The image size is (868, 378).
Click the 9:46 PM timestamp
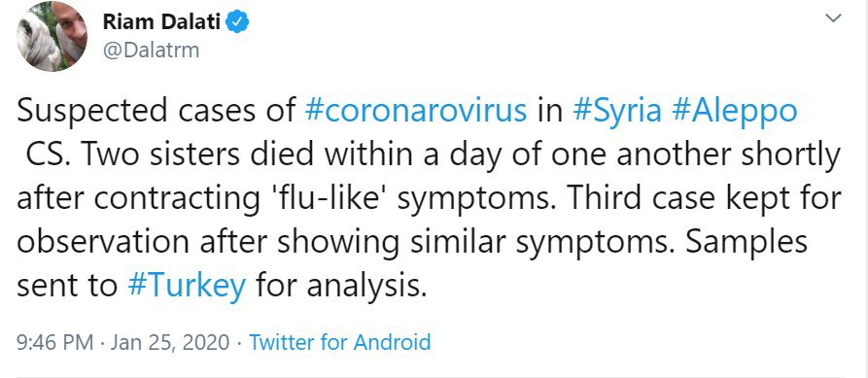pos(54,342)
